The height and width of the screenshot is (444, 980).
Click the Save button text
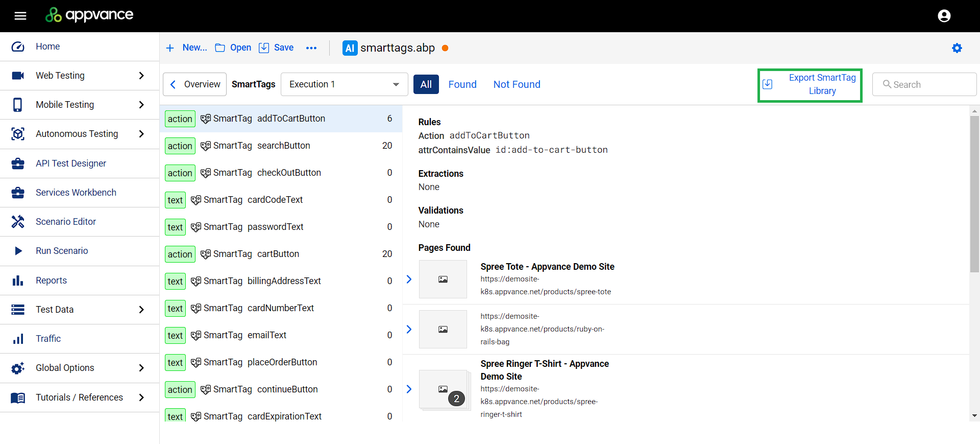point(284,48)
